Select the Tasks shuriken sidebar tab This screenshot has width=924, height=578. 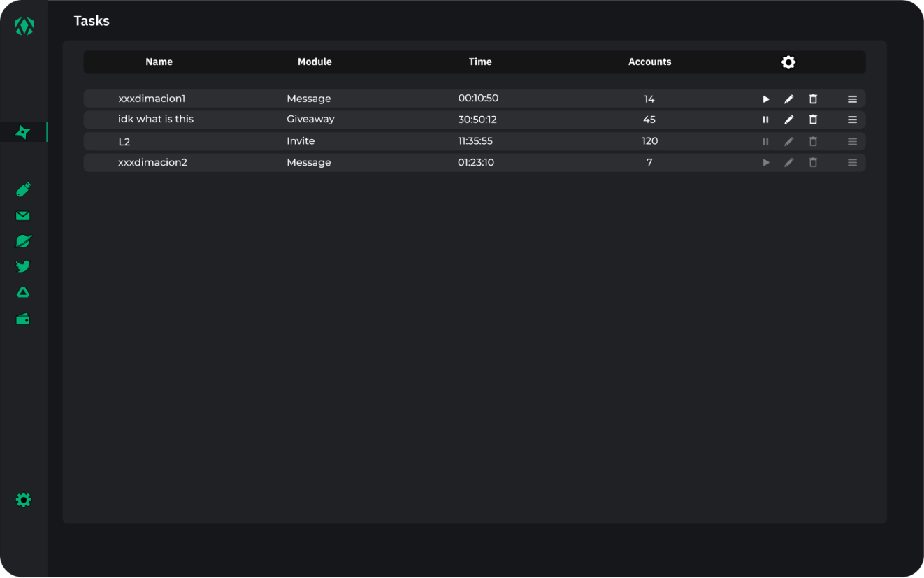(23, 132)
